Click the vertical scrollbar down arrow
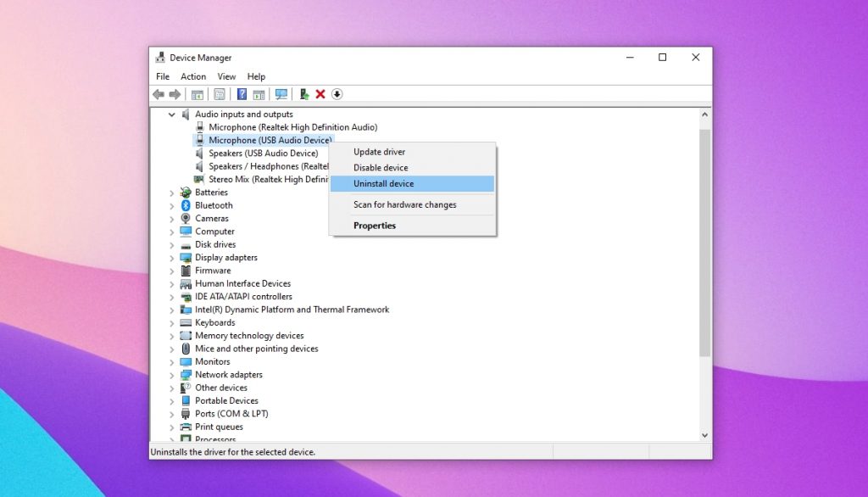Screen dimensions: 868x497 click(x=704, y=434)
